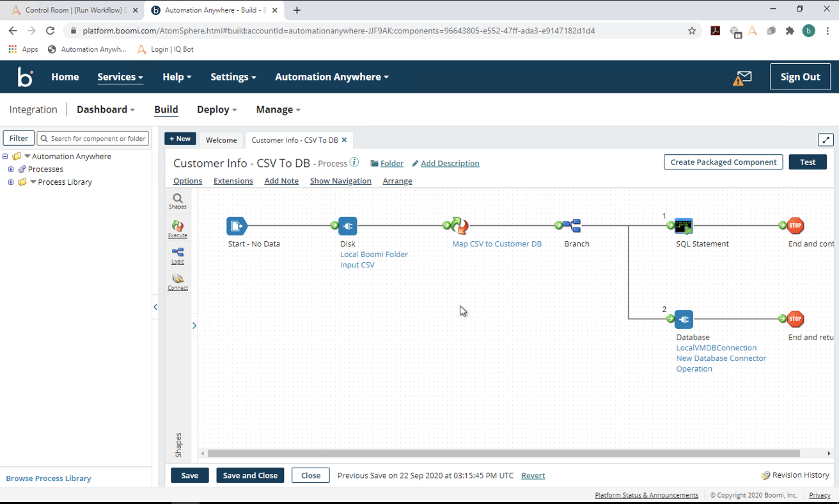Click the Sign Out button
This screenshot has height=504, width=839.
(x=800, y=77)
